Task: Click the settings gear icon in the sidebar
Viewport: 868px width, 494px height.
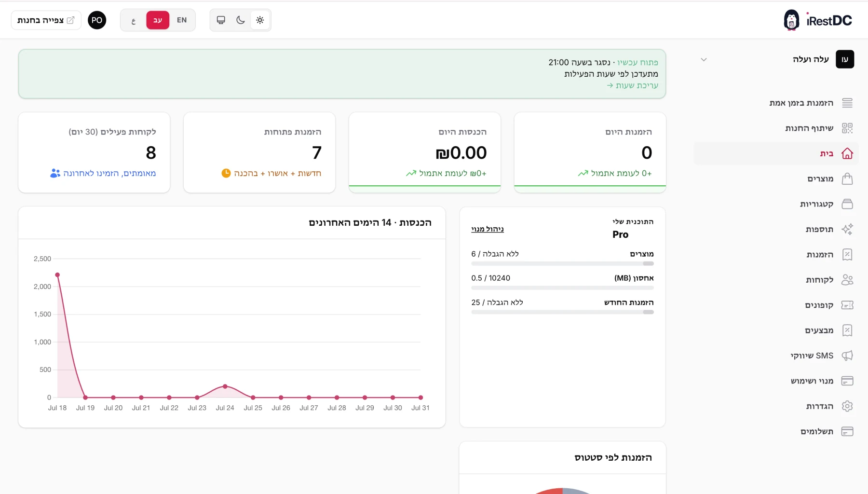Action: 847,406
